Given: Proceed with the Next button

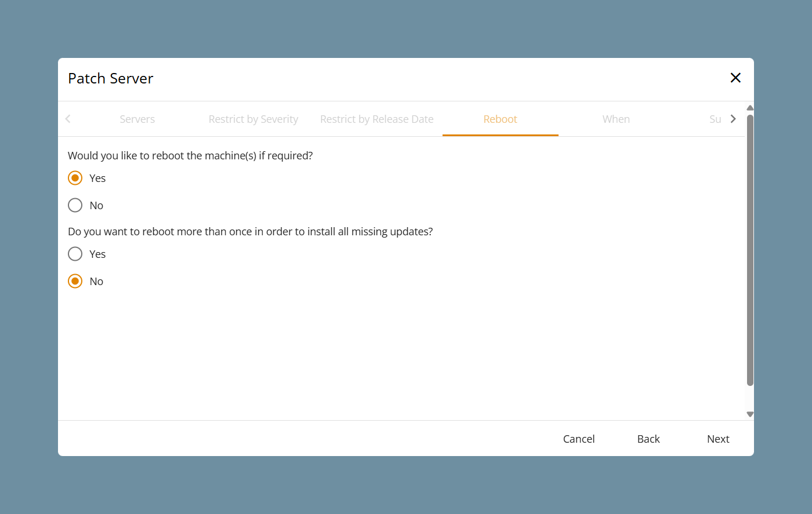Looking at the screenshot, I should click(x=718, y=439).
